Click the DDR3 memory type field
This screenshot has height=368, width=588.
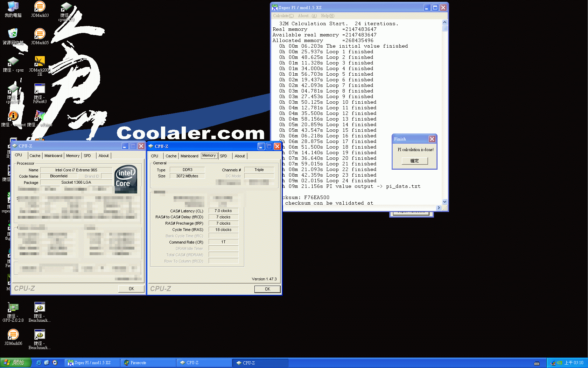tap(187, 170)
